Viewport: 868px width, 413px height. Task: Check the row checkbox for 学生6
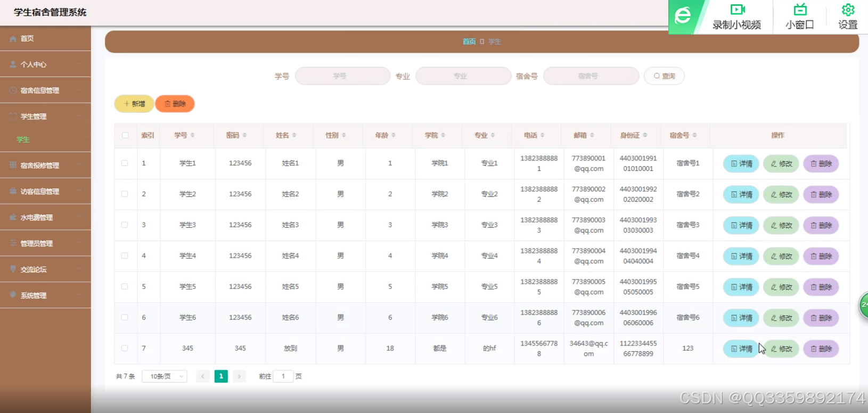pyautogui.click(x=125, y=317)
